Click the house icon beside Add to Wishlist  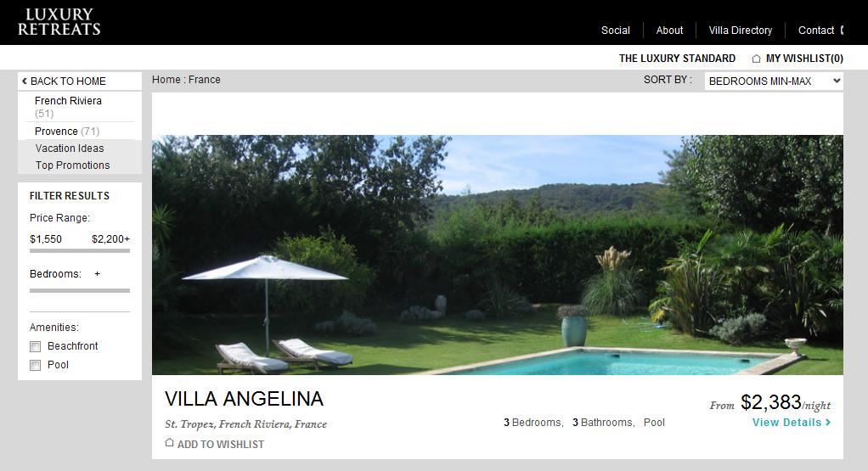tap(169, 443)
